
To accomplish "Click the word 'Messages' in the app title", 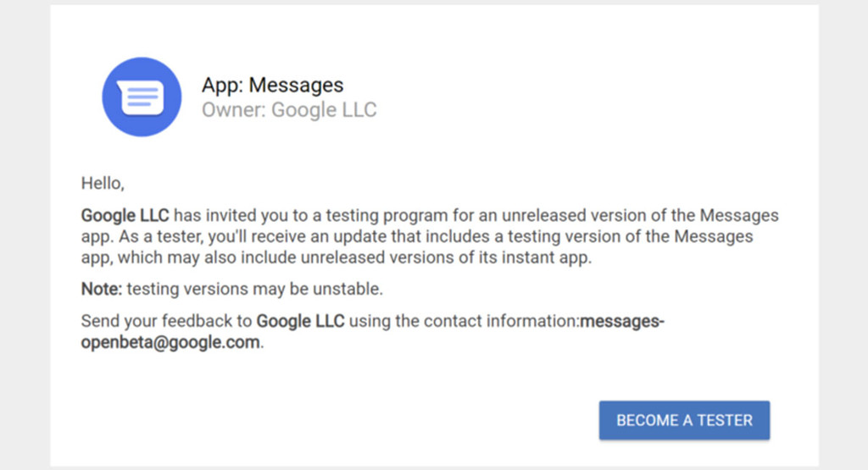I will click(296, 85).
